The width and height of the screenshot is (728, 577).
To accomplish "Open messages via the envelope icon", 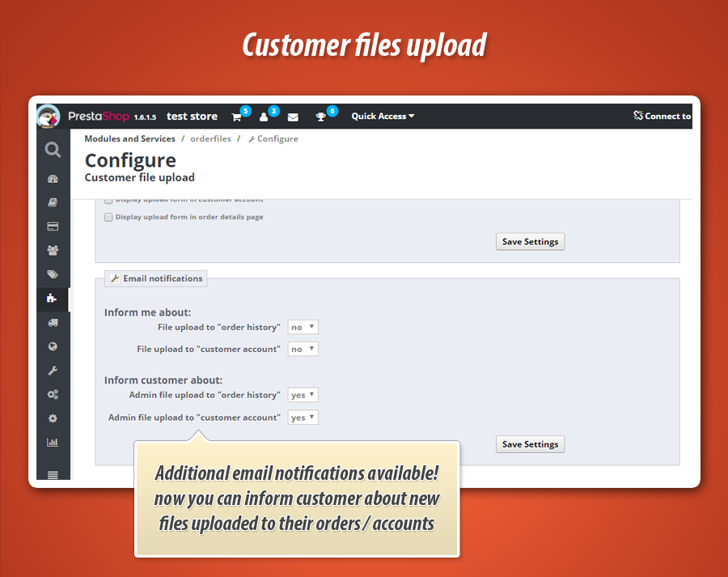I will tap(292, 116).
